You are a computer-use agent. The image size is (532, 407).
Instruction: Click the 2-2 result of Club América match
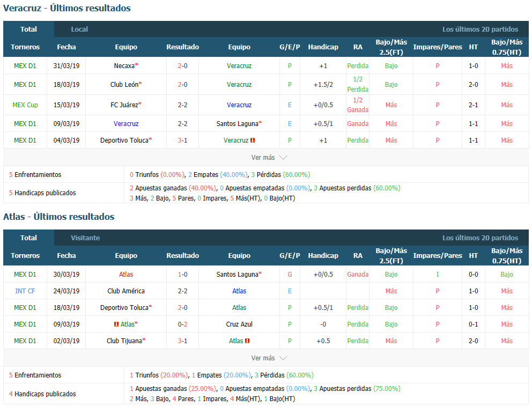pos(182,291)
